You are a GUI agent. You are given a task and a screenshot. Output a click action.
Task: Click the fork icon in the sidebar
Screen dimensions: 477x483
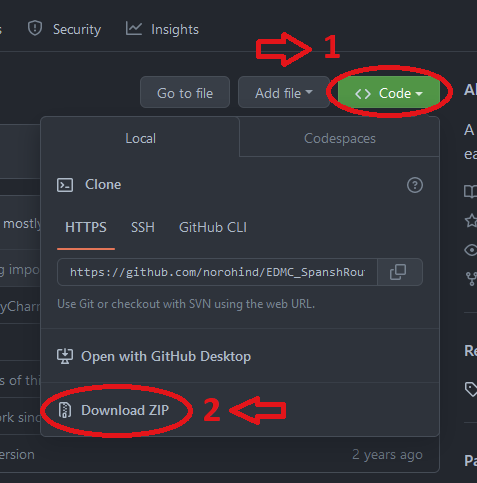coord(471,279)
